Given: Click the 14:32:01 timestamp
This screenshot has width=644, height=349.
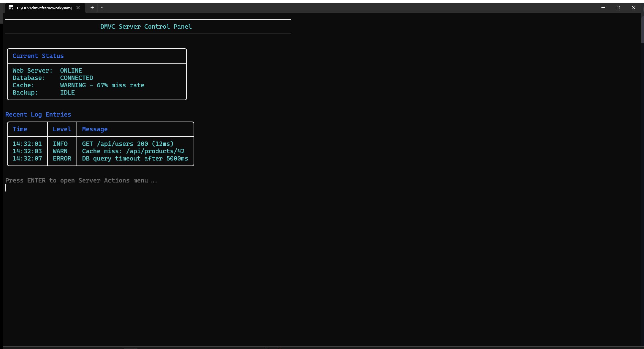Looking at the screenshot, I should [x=27, y=144].
